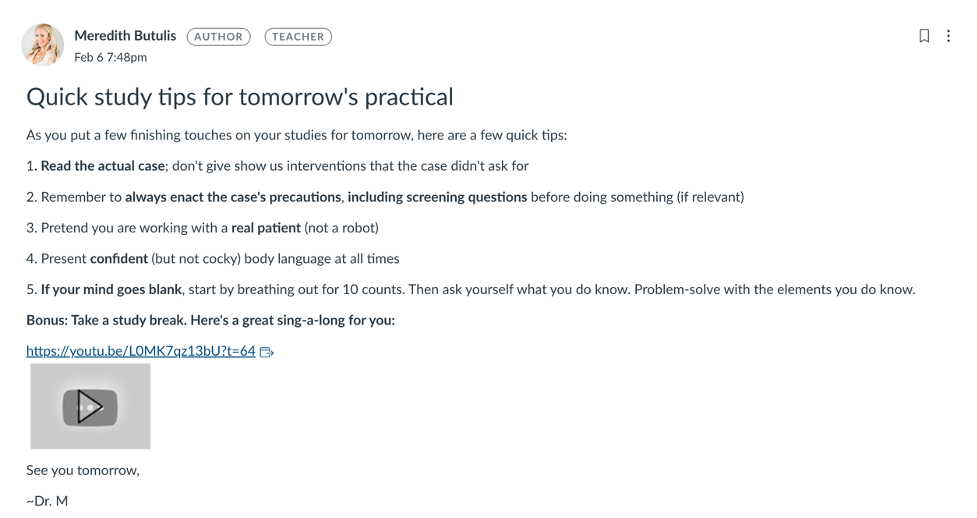
Task: Click the Feb 6 7:48pm timestamp
Action: point(110,57)
